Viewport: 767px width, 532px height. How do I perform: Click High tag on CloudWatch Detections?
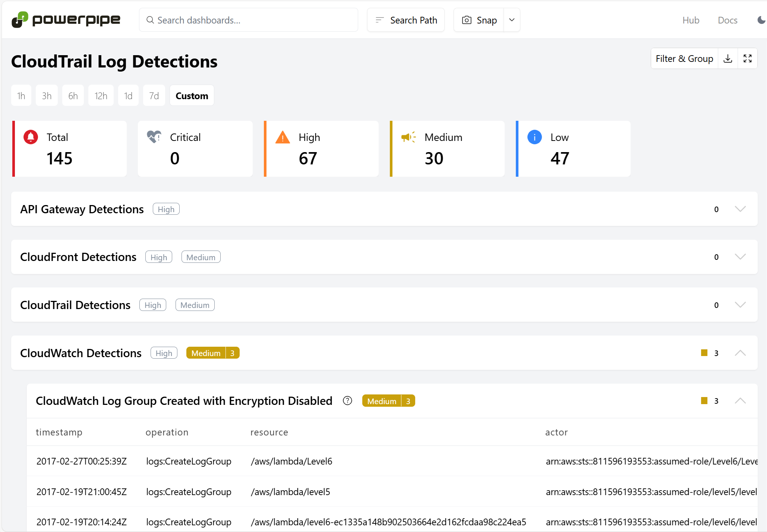pos(164,353)
